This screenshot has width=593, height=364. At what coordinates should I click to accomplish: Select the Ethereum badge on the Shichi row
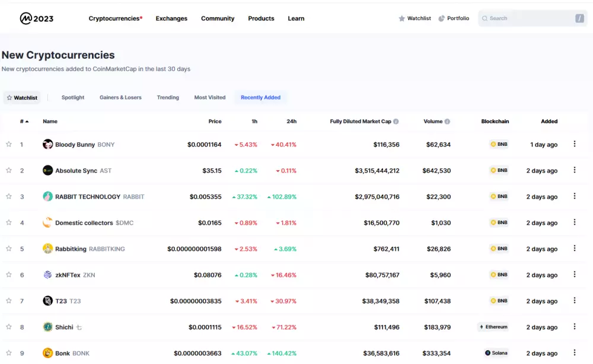tap(493, 327)
